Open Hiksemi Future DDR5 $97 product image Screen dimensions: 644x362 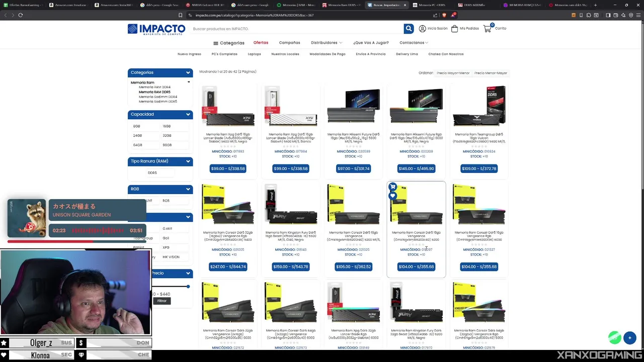353,106
